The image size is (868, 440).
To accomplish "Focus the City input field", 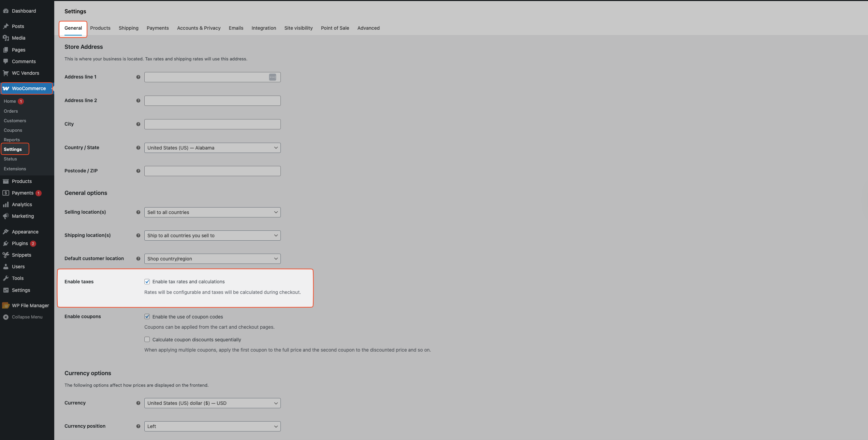I will (x=212, y=124).
